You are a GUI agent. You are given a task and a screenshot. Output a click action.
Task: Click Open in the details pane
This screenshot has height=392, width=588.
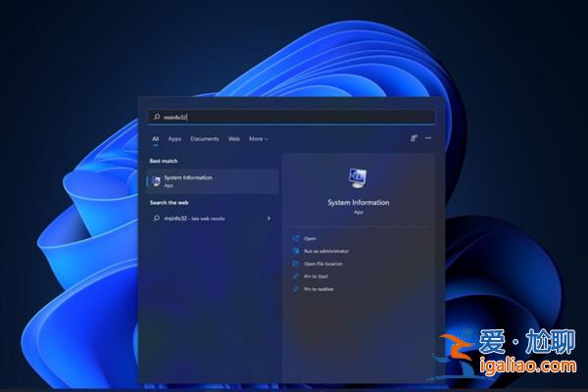click(x=310, y=238)
